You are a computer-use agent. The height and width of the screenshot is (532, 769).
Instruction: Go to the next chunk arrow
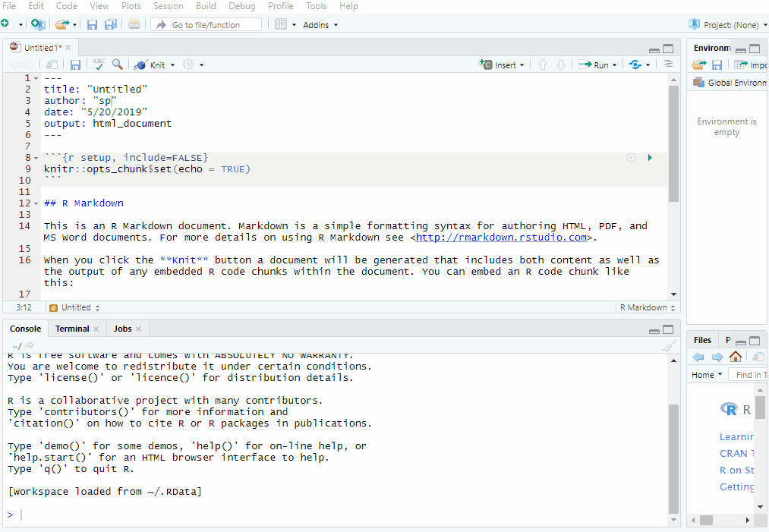[561, 65]
